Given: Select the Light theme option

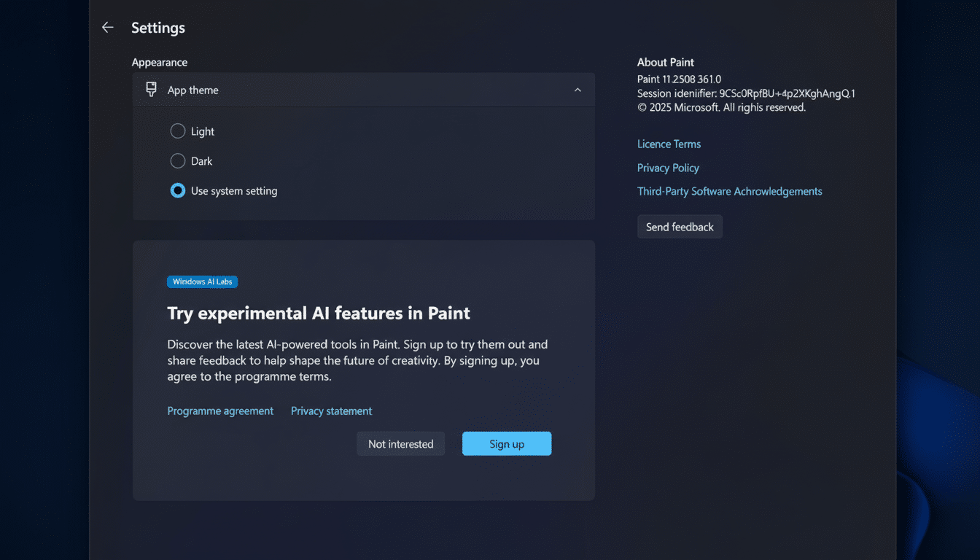Looking at the screenshot, I should [x=177, y=131].
